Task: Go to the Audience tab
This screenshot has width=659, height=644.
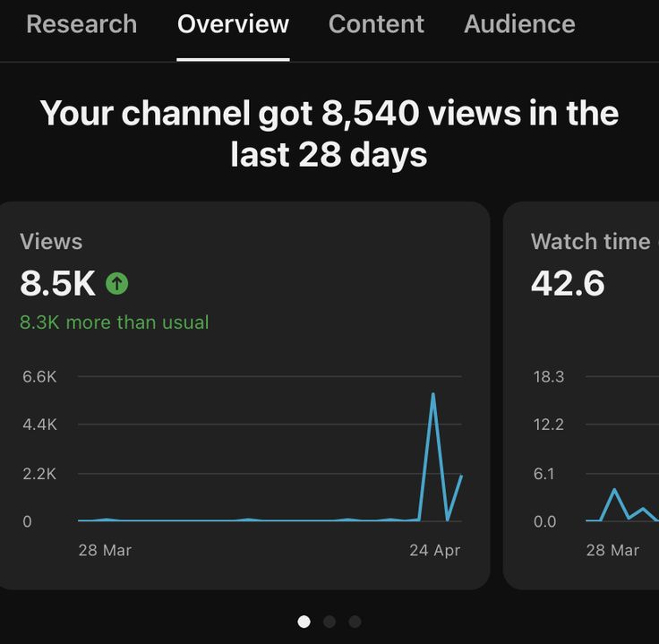Action: click(519, 24)
